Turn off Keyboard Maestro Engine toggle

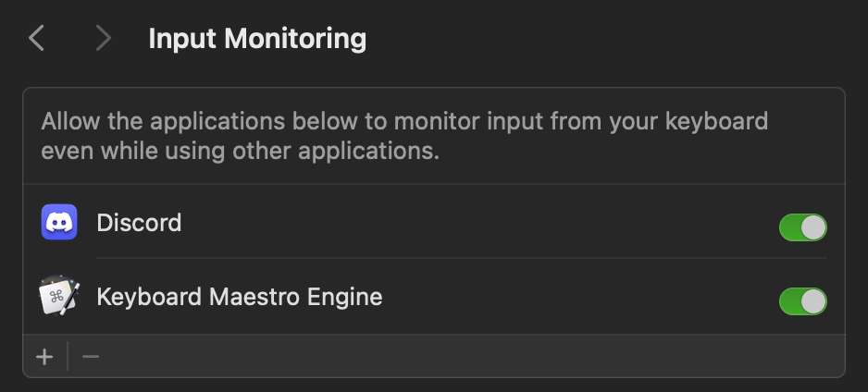point(802,301)
